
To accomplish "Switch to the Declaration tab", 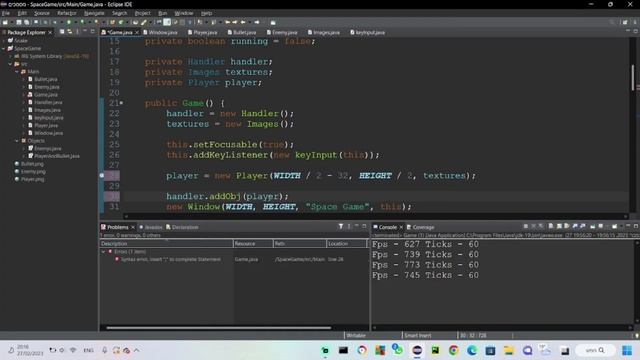I will coord(182,227).
